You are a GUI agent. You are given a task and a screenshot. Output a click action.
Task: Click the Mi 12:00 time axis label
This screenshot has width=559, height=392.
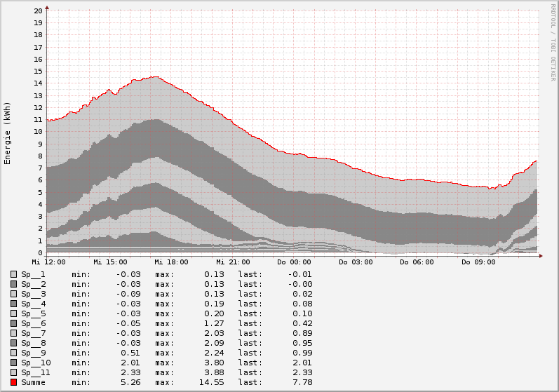(x=48, y=262)
